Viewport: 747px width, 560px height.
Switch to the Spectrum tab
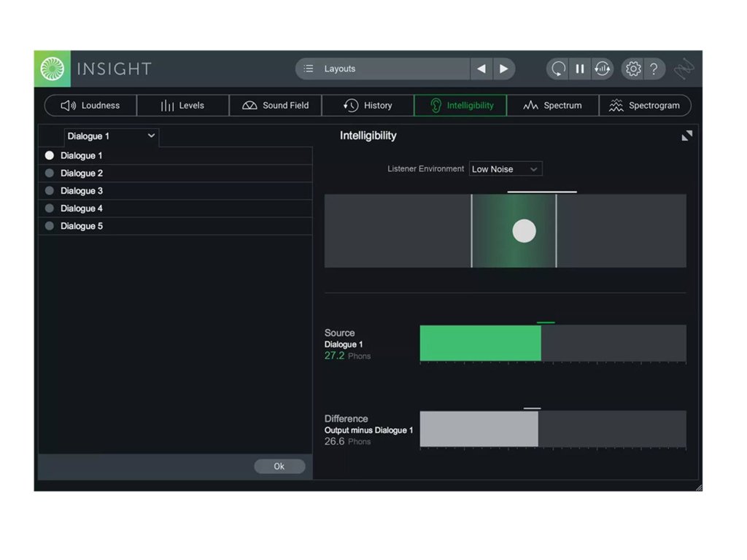point(553,105)
